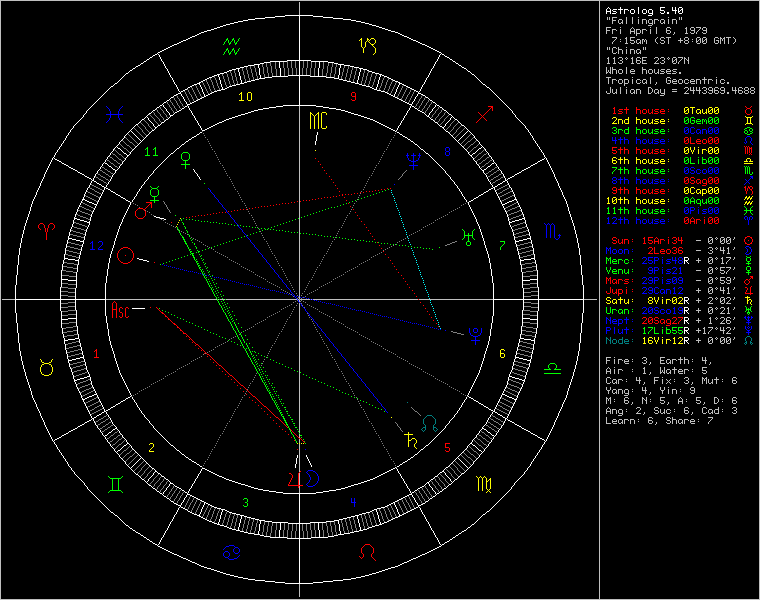Viewport: 760px width, 600px height.
Task: Click the Satu: 8Vir02R position row
Action: (x=679, y=301)
